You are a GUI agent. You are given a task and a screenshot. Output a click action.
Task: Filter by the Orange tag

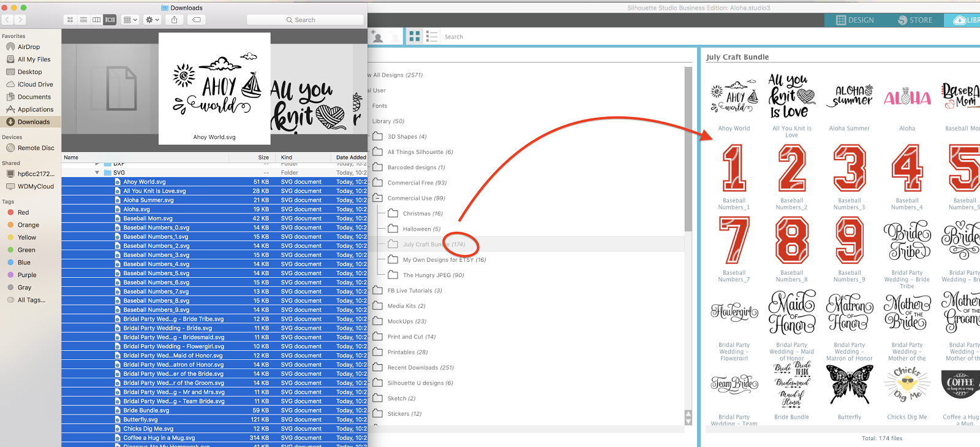(x=28, y=225)
